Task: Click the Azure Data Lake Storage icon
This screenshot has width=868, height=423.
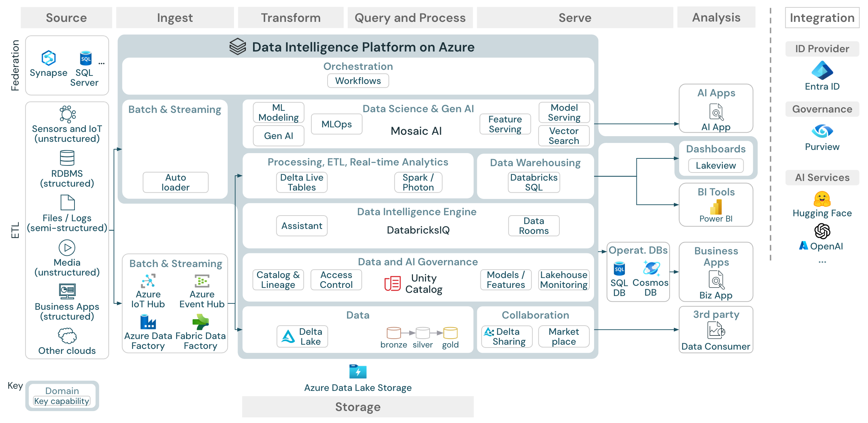Action: click(x=358, y=371)
